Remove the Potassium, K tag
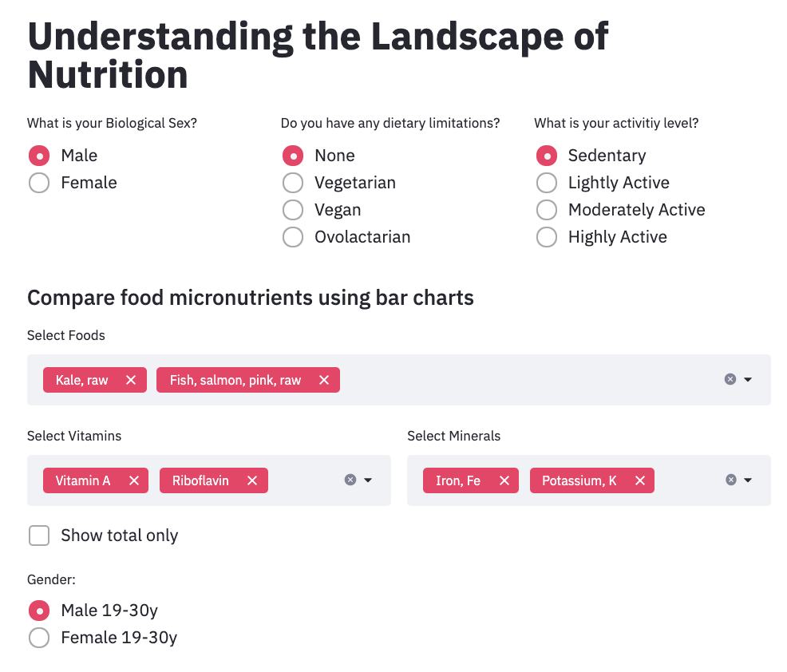The height and width of the screenshot is (672, 787). click(640, 480)
